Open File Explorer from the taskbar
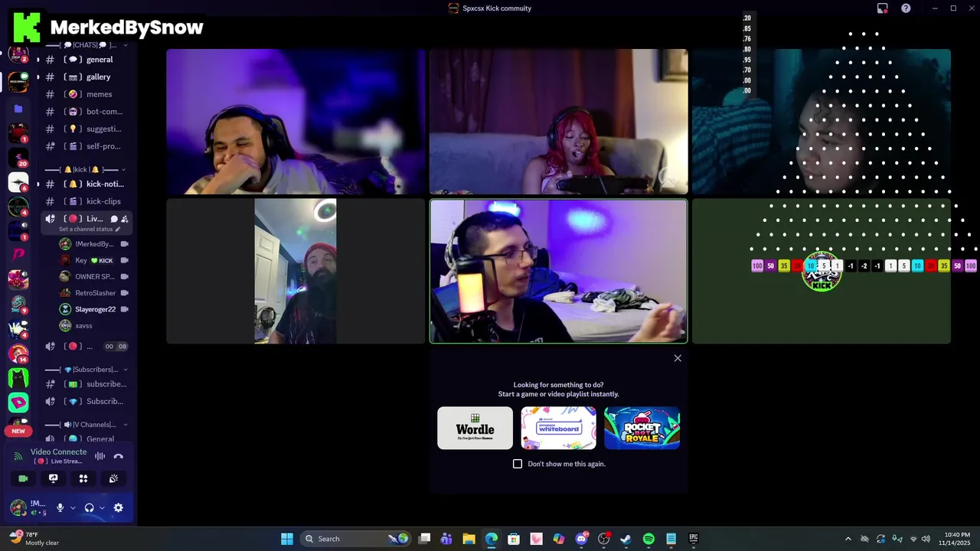The image size is (980, 551). point(469,539)
